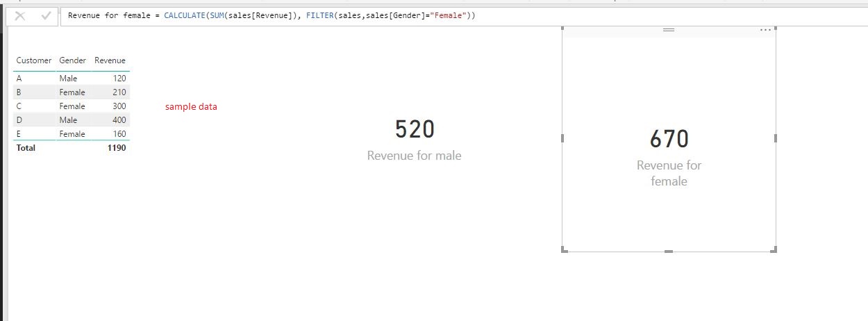Select customer C cell
This screenshot has height=321, width=868.
click(19, 106)
